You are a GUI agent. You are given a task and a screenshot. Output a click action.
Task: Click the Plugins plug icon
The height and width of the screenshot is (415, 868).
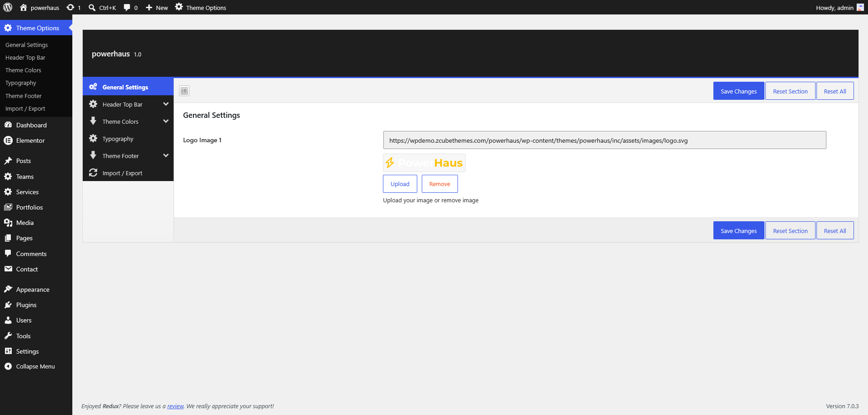[x=8, y=305]
